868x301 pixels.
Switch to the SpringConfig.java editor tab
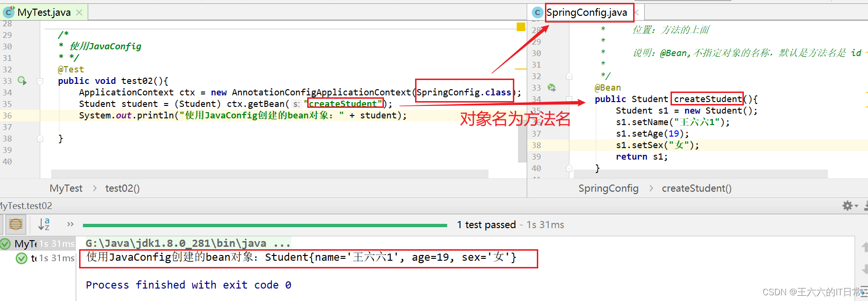[587, 12]
